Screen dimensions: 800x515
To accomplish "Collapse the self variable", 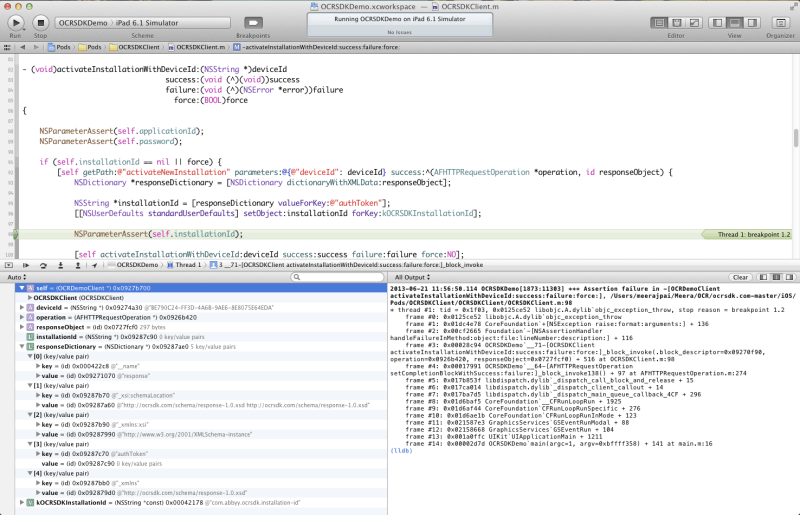I will point(22,288).
